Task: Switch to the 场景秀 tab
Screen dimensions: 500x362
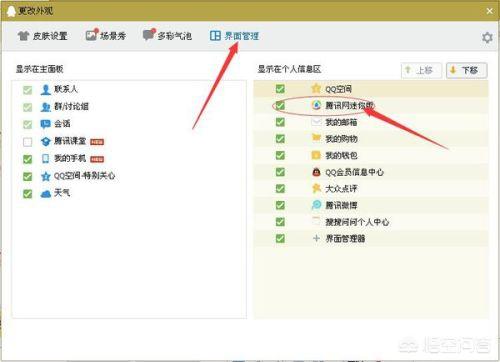Action: (105, 35)
